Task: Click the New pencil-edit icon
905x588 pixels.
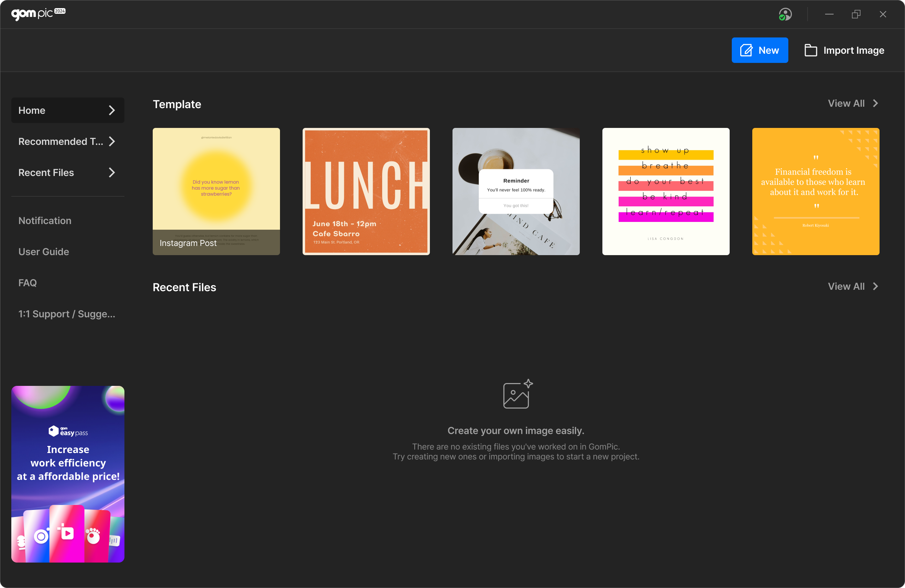Action: coord(746,50)
